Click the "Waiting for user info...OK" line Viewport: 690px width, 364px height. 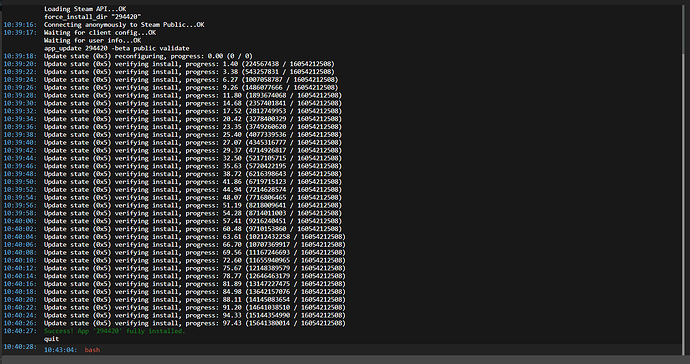[92, 40]
